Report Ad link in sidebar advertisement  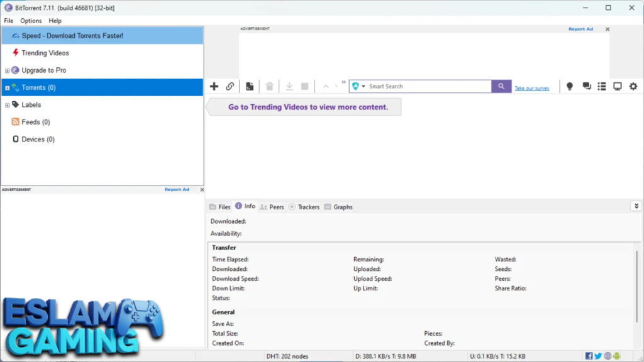coord(177,190)
